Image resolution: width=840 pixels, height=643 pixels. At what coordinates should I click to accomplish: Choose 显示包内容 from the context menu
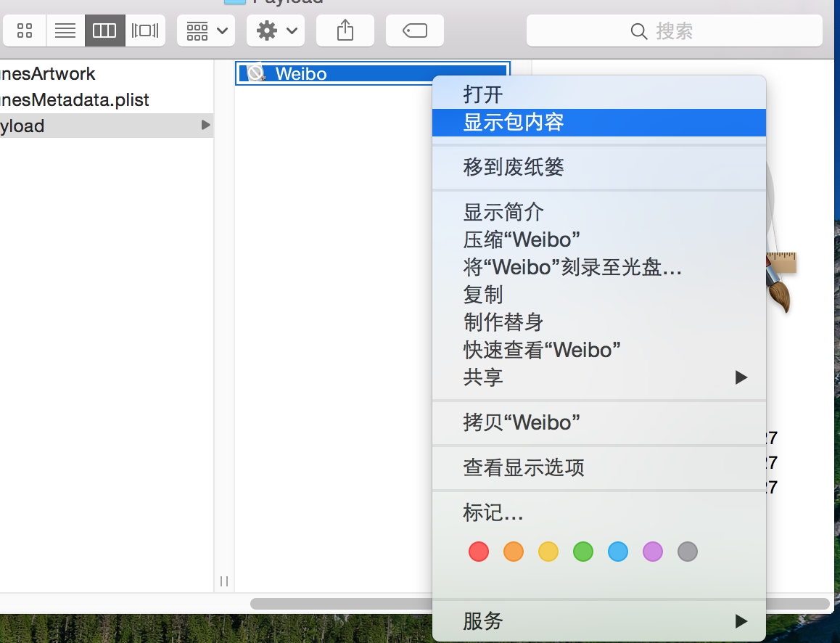point(599,122)
